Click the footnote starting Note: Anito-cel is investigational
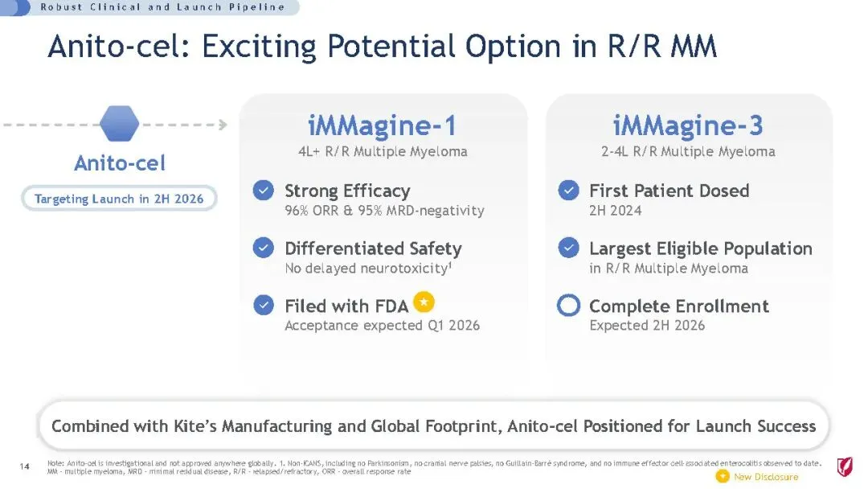The width and height of the screenshot is (868, 489). (435, 463)
